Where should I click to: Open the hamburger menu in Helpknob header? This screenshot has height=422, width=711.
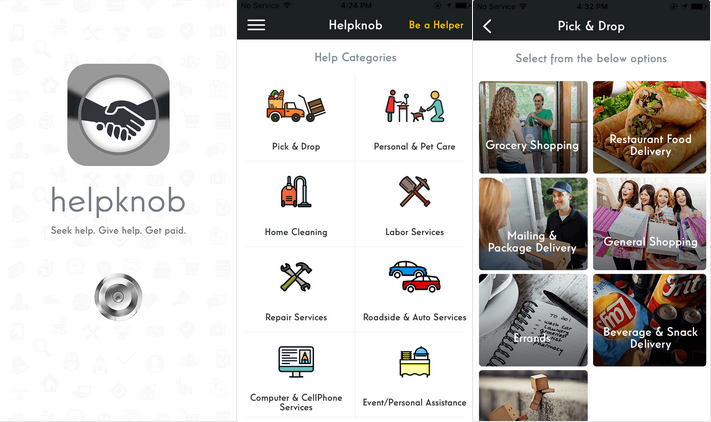point(256,25)
